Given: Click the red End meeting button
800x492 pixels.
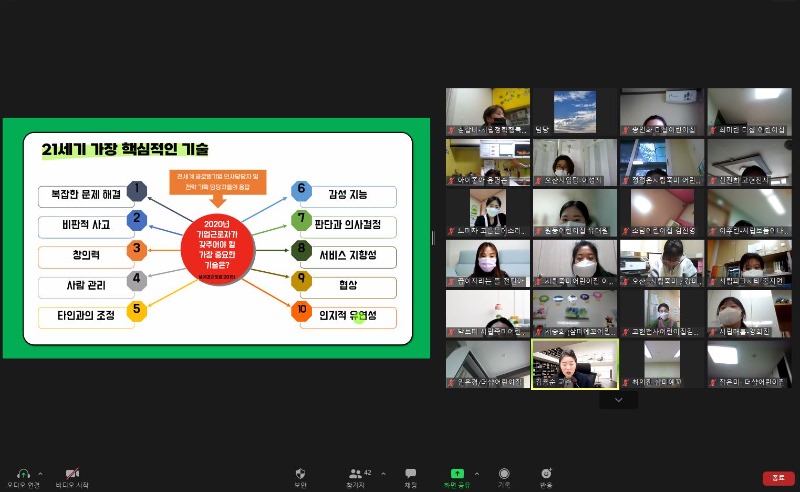Looking at the screenshot, I should (x=778, y=478).
